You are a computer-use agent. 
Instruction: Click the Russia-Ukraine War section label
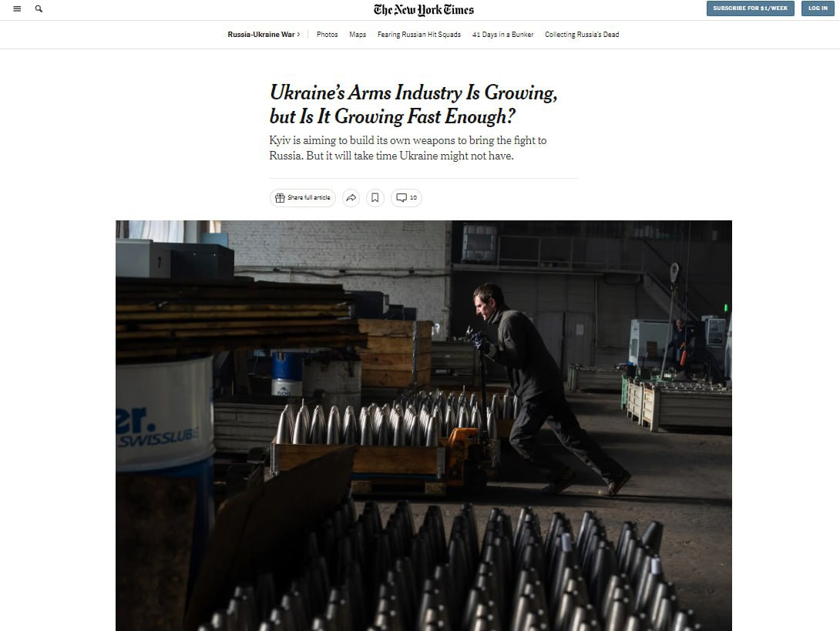pyautogui.click(x=261, y=34)
